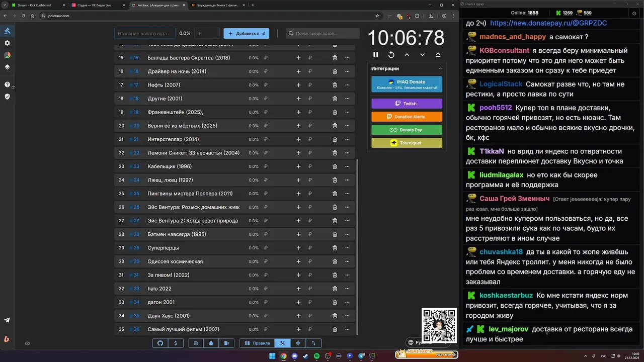Open settings gear in Pointauc sidebar
Screen dimensions: 644x362
pos(7,43)
